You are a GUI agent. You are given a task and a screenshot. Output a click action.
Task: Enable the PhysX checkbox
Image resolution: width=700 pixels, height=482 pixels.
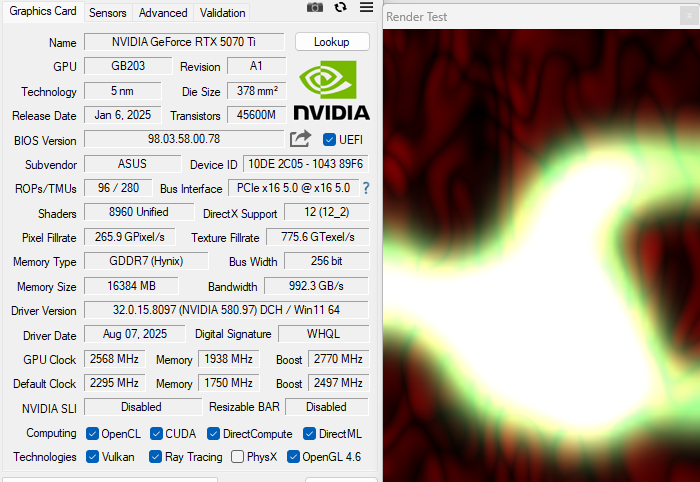tap(238, 457)
